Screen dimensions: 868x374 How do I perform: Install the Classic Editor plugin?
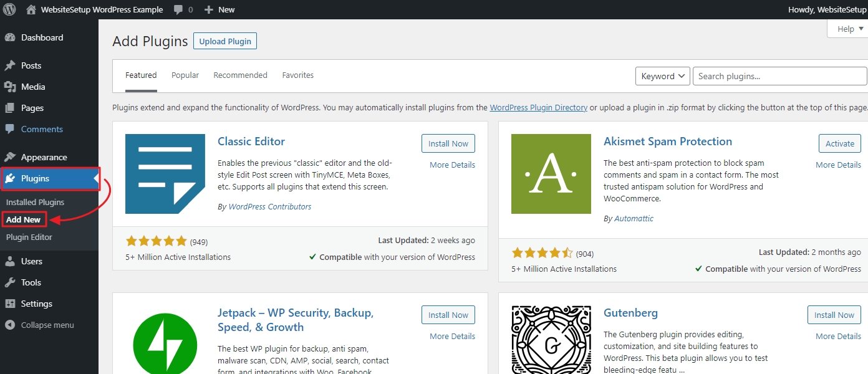pos(448,143)
